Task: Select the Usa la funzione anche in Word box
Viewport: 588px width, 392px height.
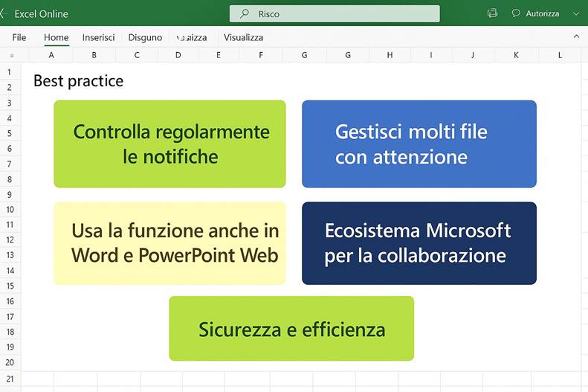Action: tap(170, 243)
